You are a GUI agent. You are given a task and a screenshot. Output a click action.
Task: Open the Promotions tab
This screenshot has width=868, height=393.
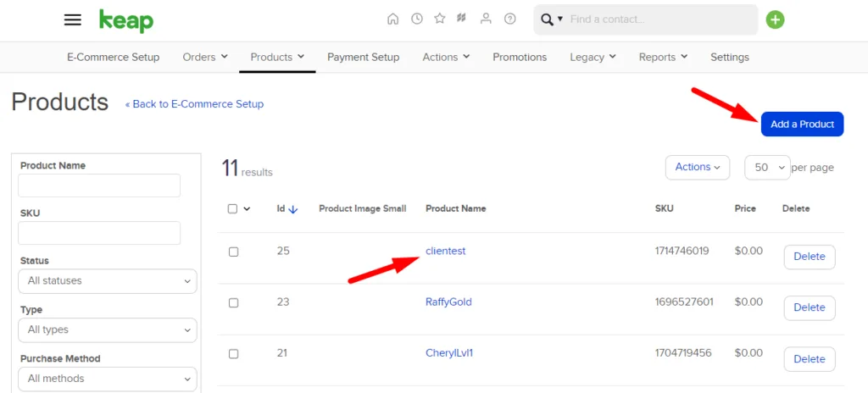click(520, 57)
